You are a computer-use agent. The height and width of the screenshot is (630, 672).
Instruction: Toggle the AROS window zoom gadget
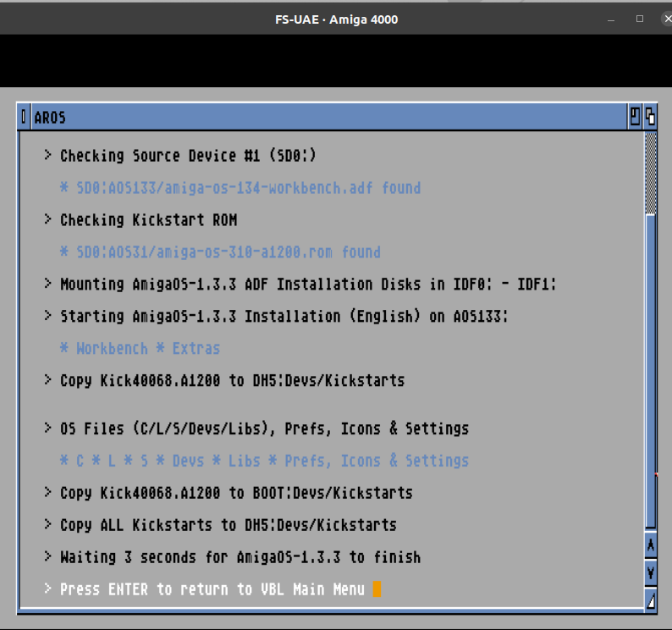point(635,117)
